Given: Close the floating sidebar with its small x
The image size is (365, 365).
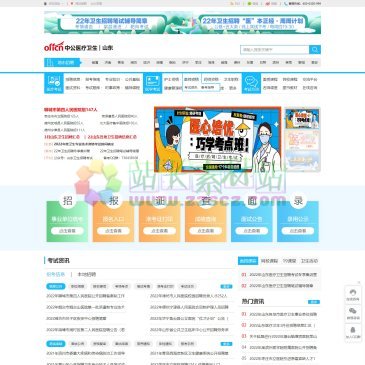Looking at the screenshot, I should coord(359,282).
